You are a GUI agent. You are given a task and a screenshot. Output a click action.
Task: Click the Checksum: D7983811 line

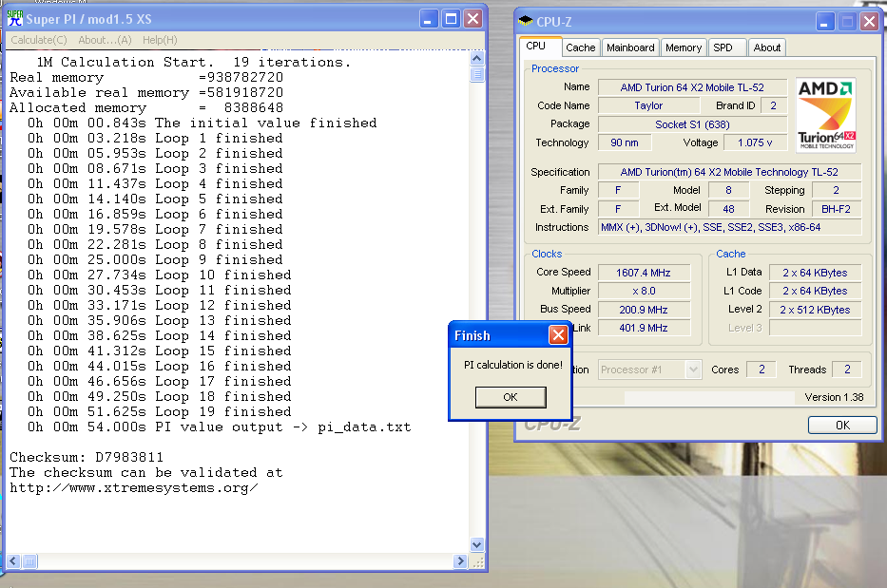(x=87, y=457)
